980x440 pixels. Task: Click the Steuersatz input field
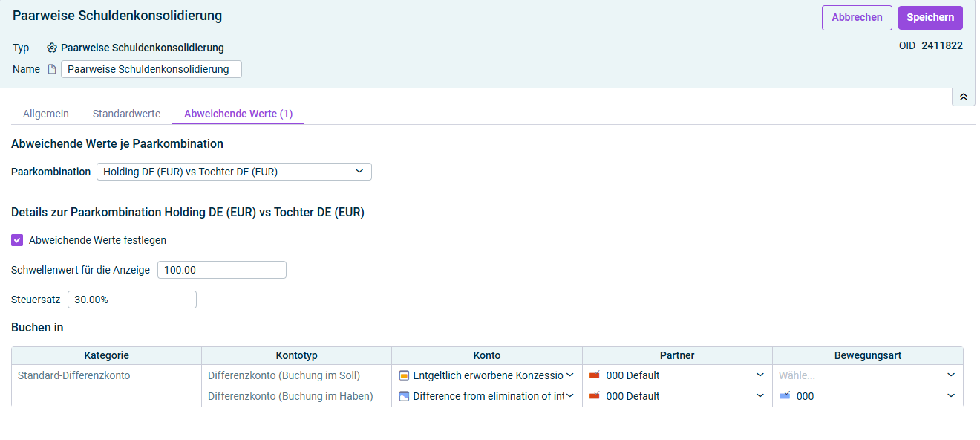point(132,300)
